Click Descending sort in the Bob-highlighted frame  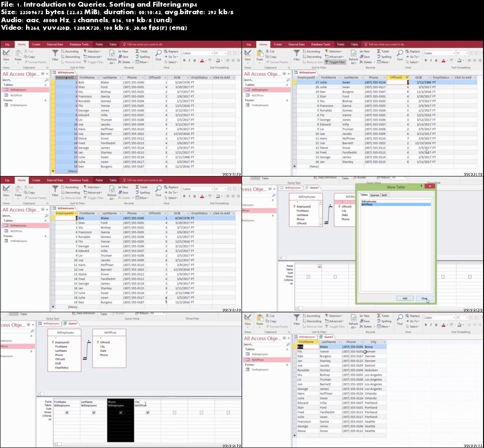(70, 193)
